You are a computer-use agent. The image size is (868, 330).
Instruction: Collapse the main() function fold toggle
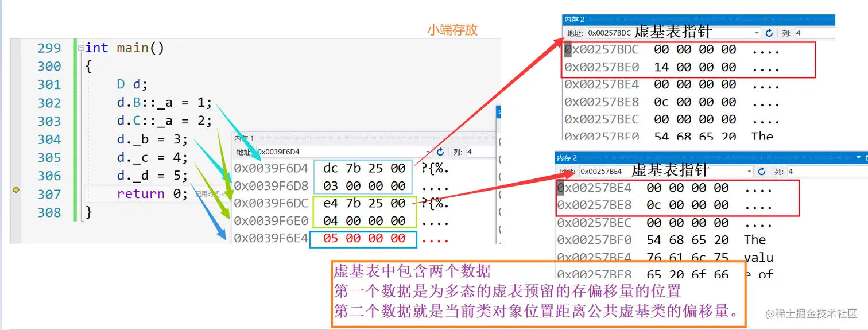tap(81, 48)
